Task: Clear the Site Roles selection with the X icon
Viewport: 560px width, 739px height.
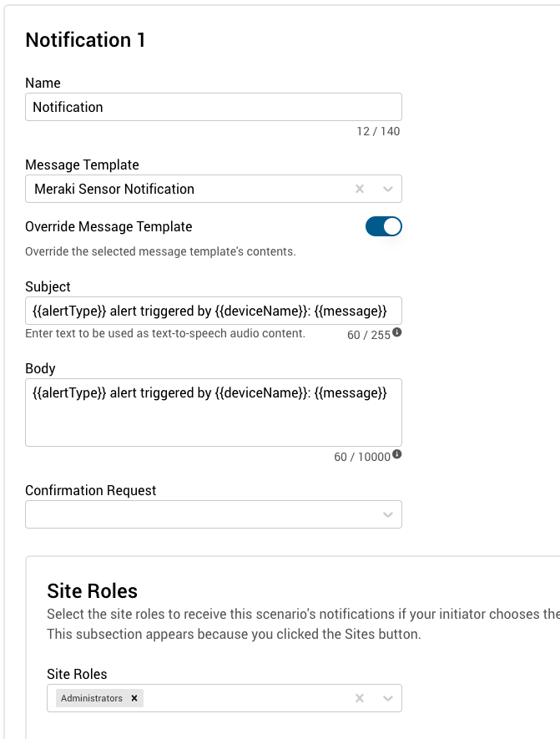Action: coord(360,697)
